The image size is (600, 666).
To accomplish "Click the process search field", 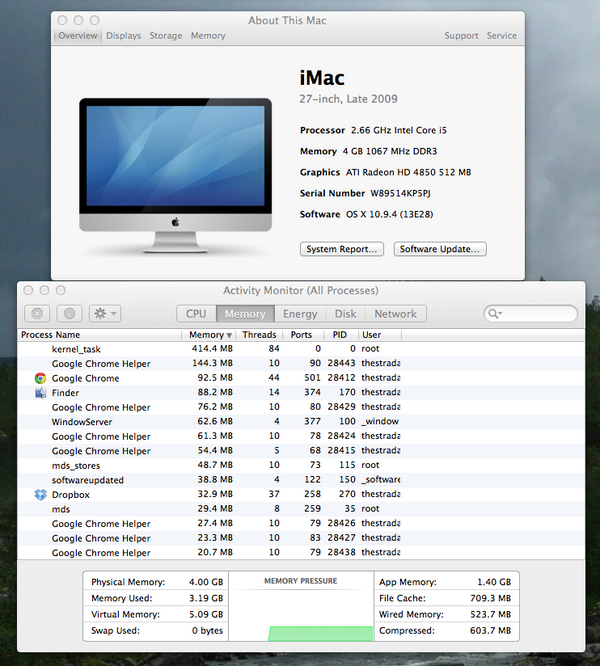I will [x=531, y=314].
